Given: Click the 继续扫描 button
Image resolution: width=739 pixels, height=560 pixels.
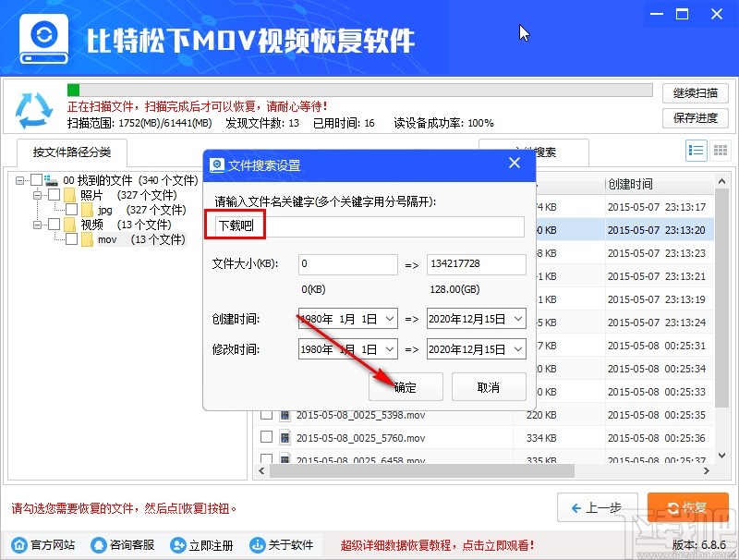Looking at the screenshot, I should (696, 92).
